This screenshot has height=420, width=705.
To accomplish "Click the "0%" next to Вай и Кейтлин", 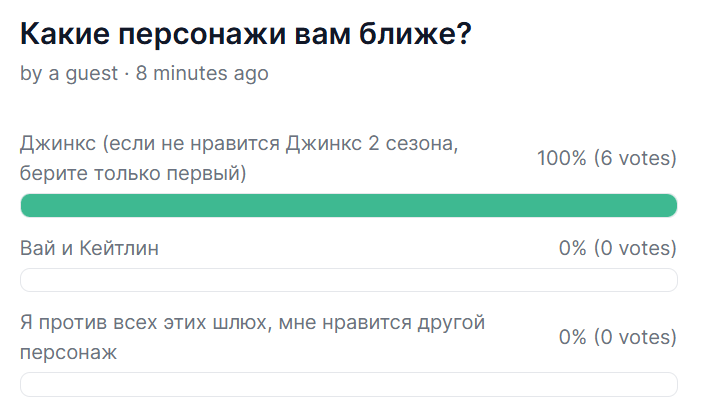I will 573,248.
